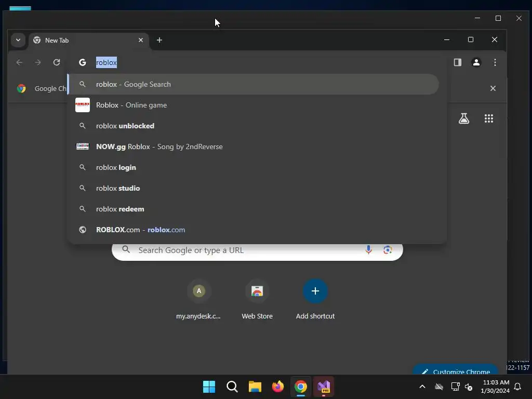Click the network tray icon
This screenshot has width=532, height=399.
pos(455,387)
